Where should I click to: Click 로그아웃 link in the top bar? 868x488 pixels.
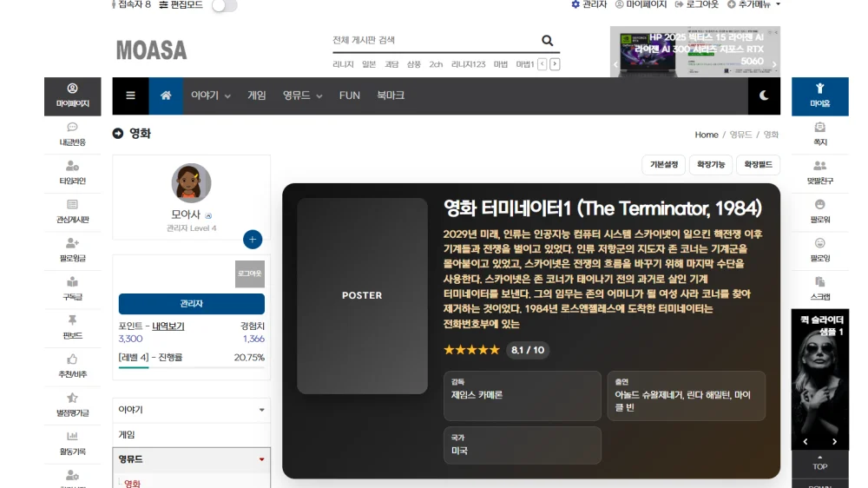pos(697,4)
